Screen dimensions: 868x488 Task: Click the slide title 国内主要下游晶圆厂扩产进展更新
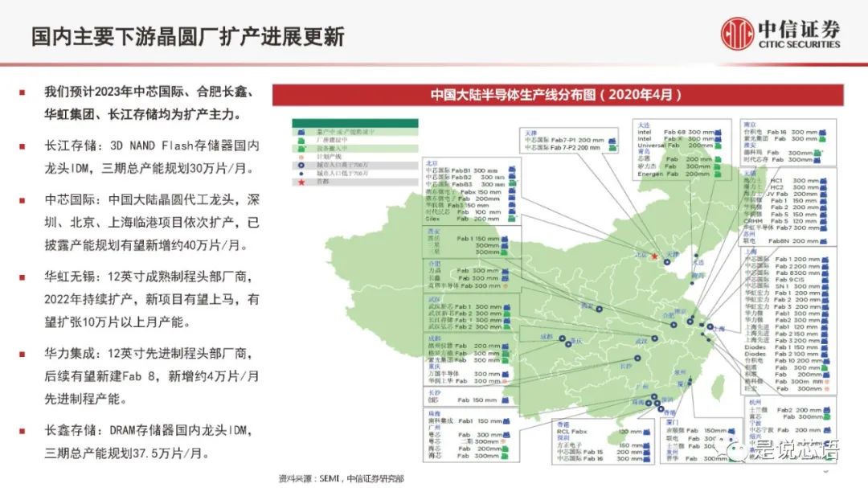coord(187,37)
